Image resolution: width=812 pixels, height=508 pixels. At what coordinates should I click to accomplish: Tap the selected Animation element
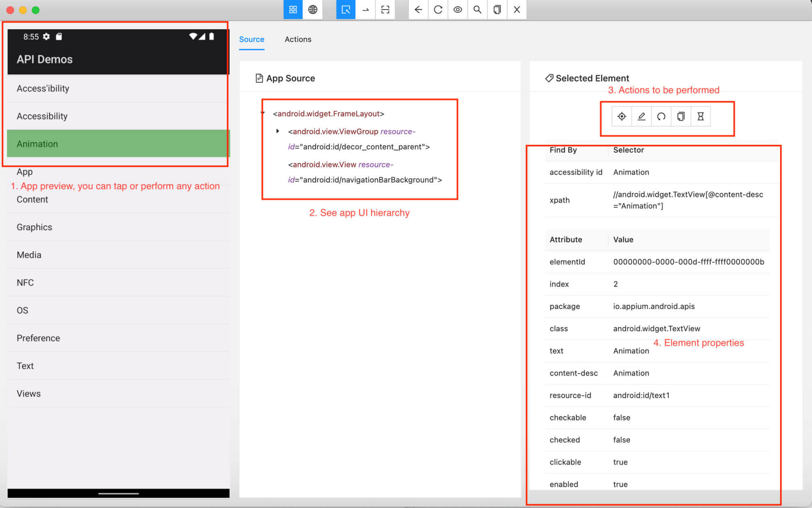pyautogui.click(x=622, y=117)
